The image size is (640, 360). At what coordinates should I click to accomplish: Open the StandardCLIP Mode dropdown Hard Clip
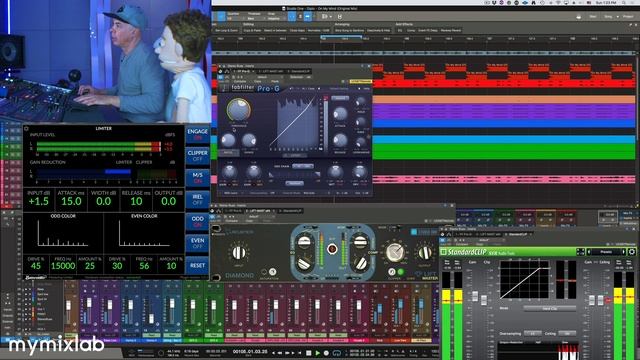tap(549, 309)
